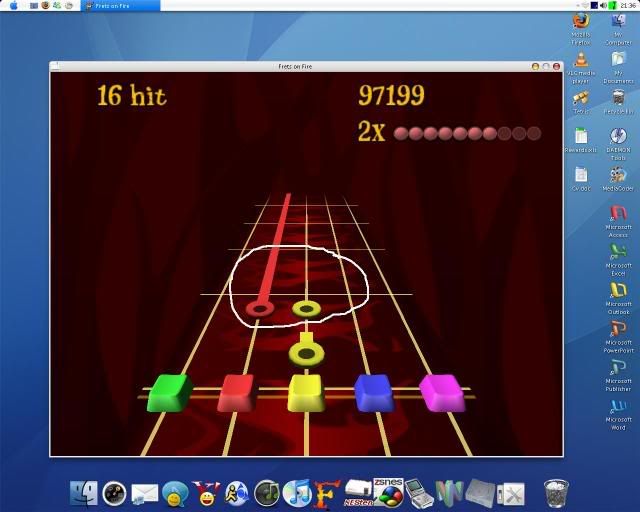
Task: Open the Apple menu icon
Action: (14, 6)
